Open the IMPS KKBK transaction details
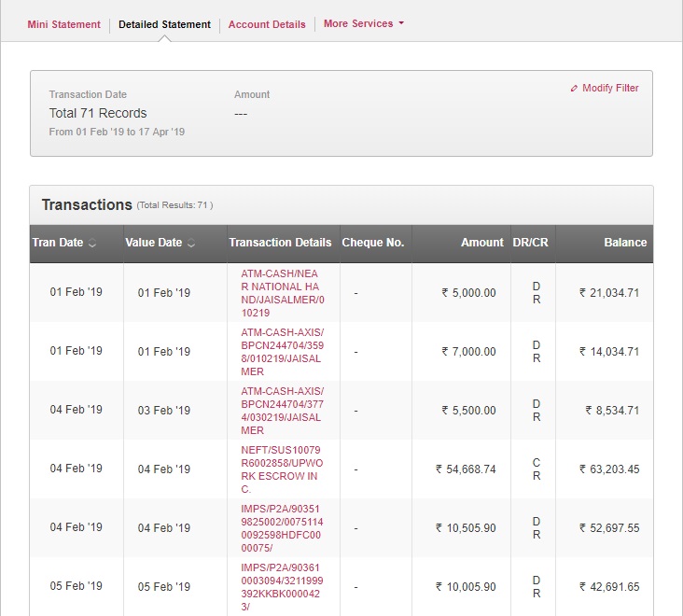 pyautogui.click(x=282, y=586)
